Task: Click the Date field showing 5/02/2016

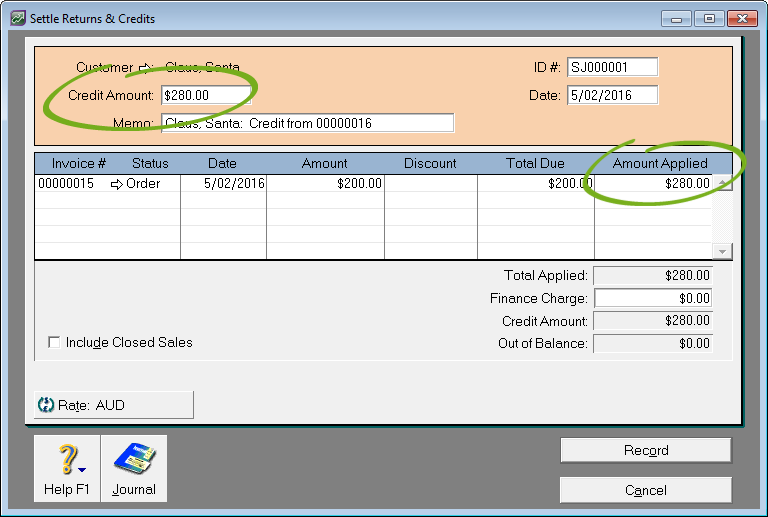Action: (x=612, y=95)
